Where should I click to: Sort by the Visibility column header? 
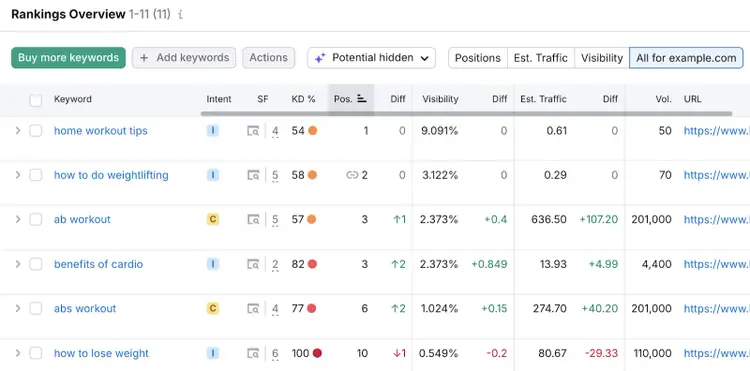[440, 99]
